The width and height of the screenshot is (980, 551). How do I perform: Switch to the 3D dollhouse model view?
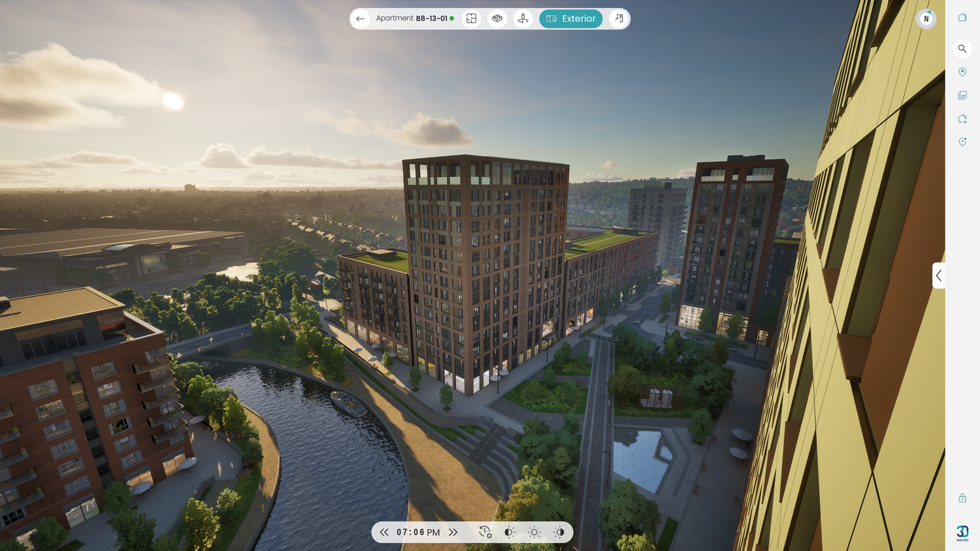click(497, 19)
